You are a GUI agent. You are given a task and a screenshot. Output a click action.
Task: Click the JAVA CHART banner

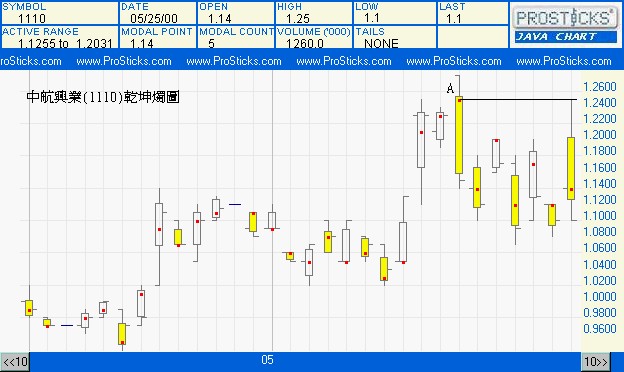[566, 37]
